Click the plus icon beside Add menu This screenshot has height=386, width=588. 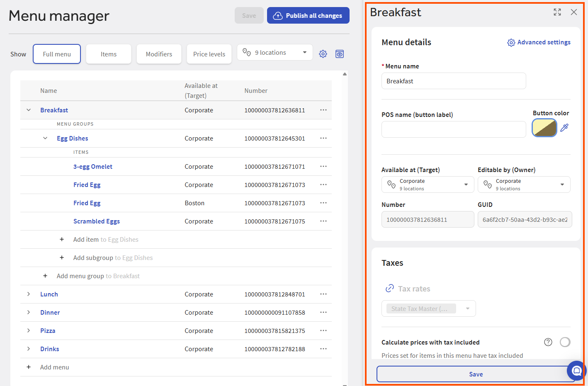(x=29, y=367)
